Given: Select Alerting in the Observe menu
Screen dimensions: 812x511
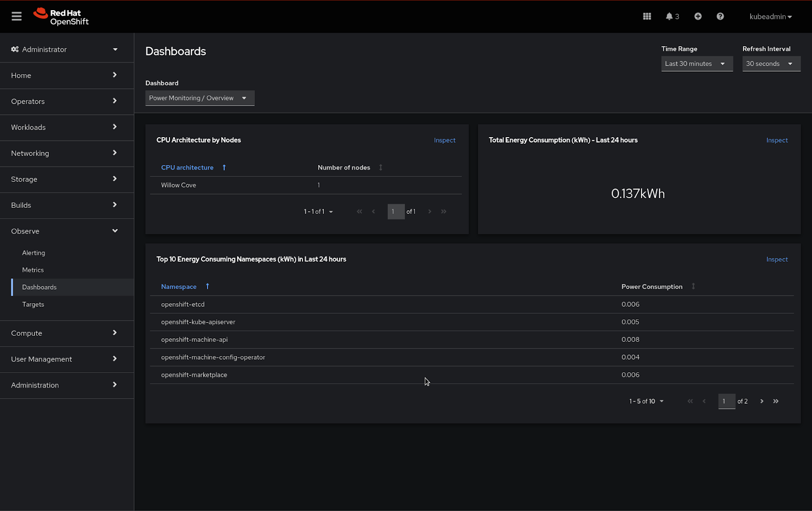Looking at the screenshot, I should [x=33, y=253].
